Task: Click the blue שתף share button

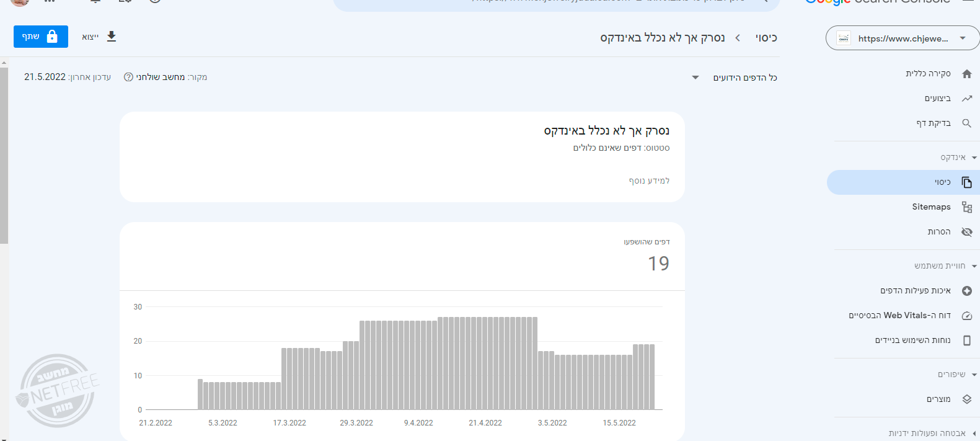Action: click(x=41, y=37)
